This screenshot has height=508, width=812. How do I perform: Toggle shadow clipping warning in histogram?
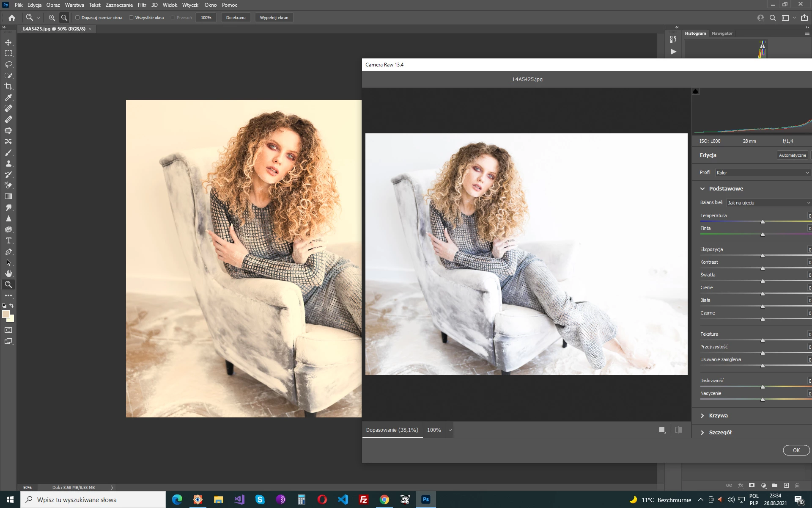[x=696, y=91]
